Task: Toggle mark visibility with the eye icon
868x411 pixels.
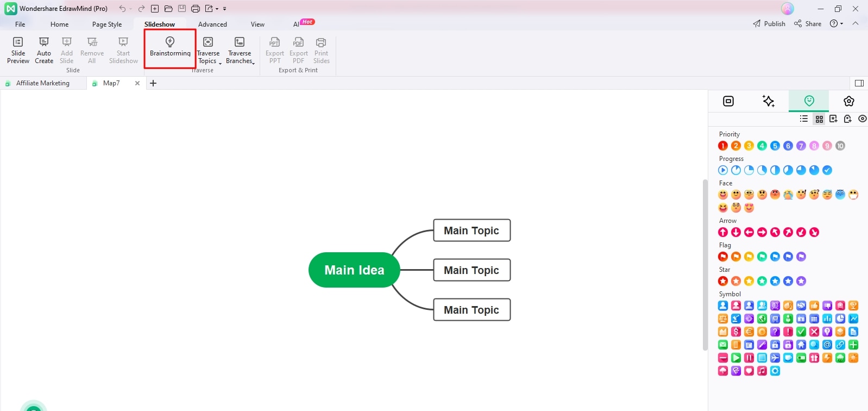Action: point(862,119)
